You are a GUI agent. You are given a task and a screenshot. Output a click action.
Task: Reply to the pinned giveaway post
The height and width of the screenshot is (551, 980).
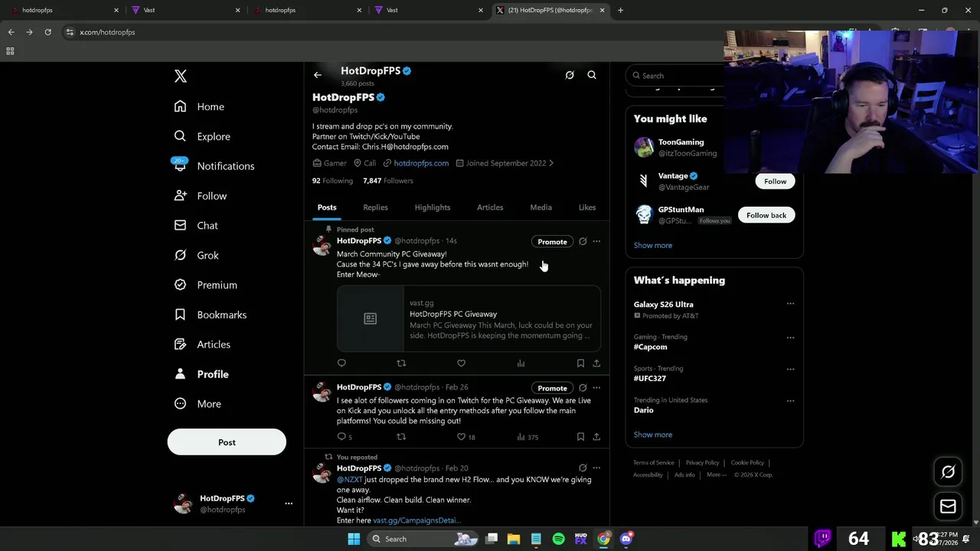(341, 363)
